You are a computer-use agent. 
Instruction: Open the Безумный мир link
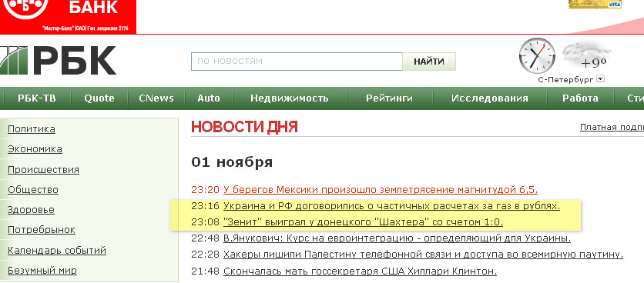42,271
